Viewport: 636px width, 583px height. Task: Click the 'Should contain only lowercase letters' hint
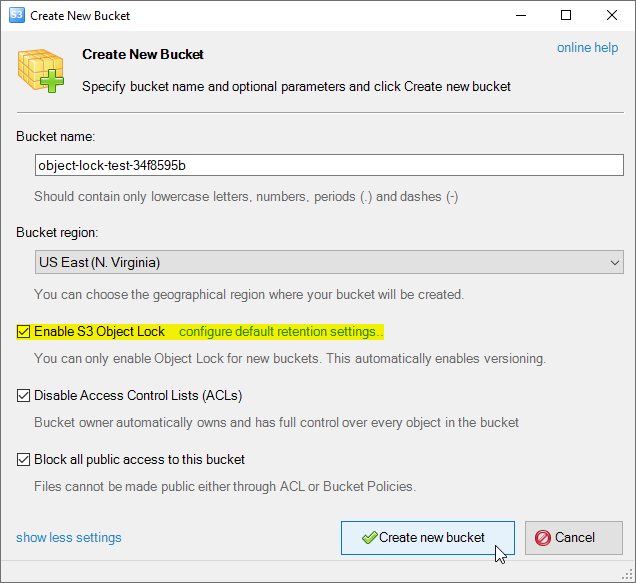(246, 196)
